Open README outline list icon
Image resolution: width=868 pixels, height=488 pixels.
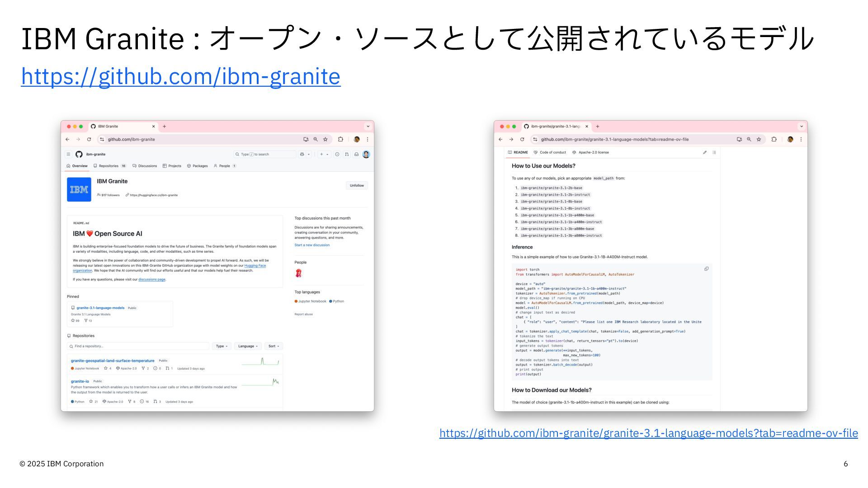point(714,153)
